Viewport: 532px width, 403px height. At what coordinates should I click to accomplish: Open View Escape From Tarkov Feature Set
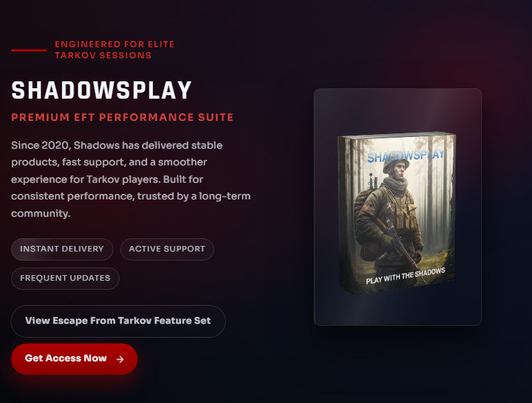pyautogui.click(x=118, y=321)
